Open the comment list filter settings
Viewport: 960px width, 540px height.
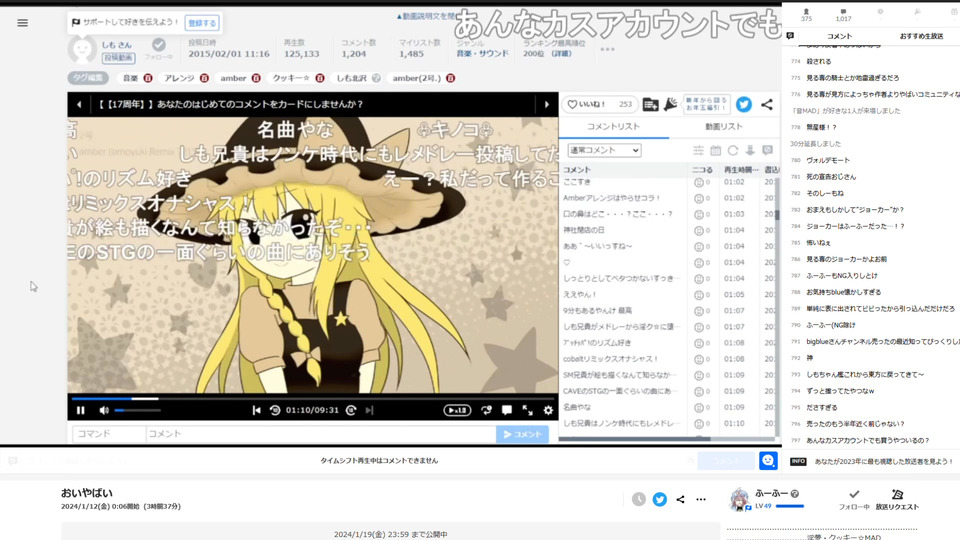(699, 150)
